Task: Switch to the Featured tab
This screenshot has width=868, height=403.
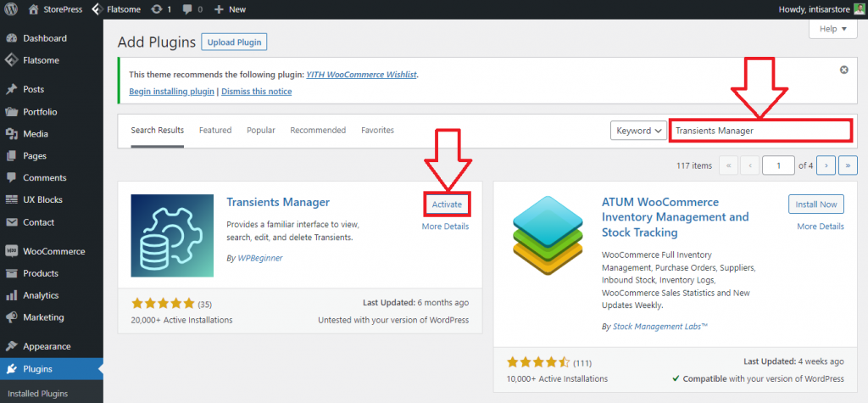Action: click(215, 131)
